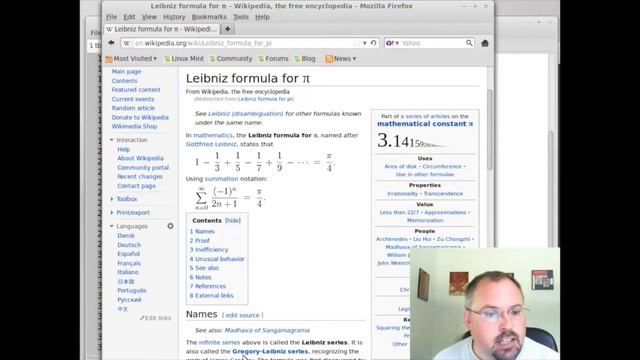Open the Gregory-Leibniz series link
640x360 pixels.
coord(270,351)
